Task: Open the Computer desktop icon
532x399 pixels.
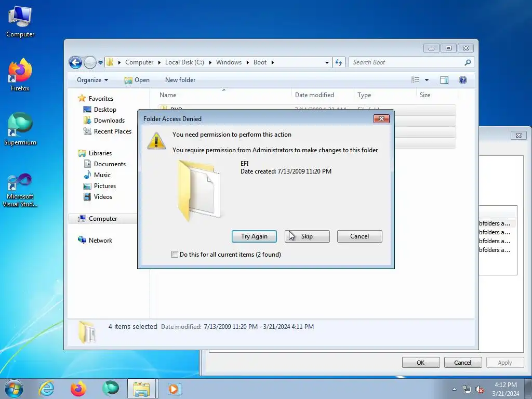Action: [x=20, y=22]
